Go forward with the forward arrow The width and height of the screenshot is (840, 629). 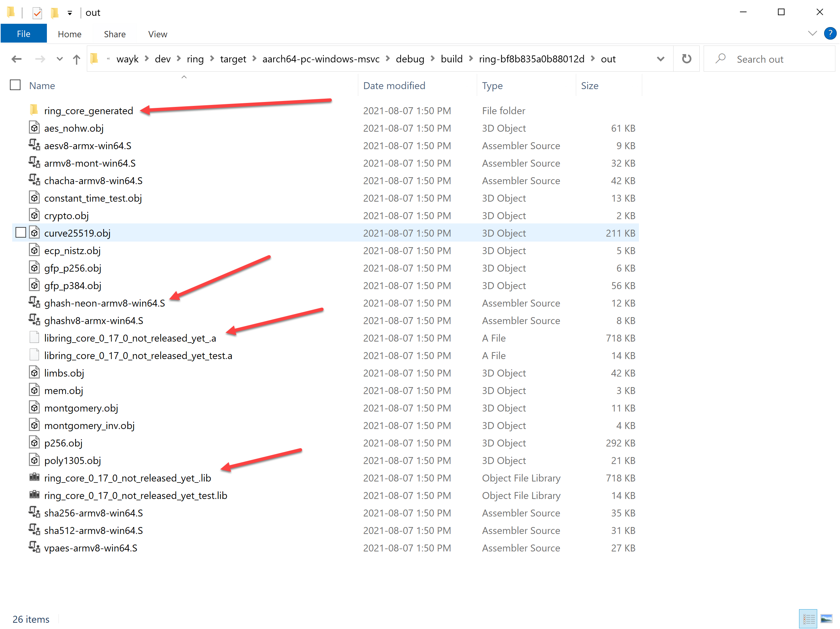tap(40, 59)
